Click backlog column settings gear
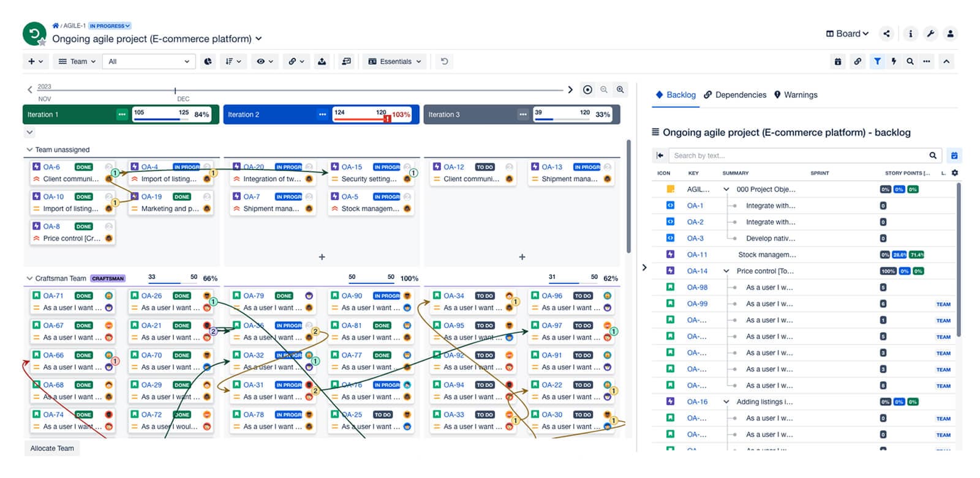This screenshot has height=478, width=980. click(x=955, y=173)
